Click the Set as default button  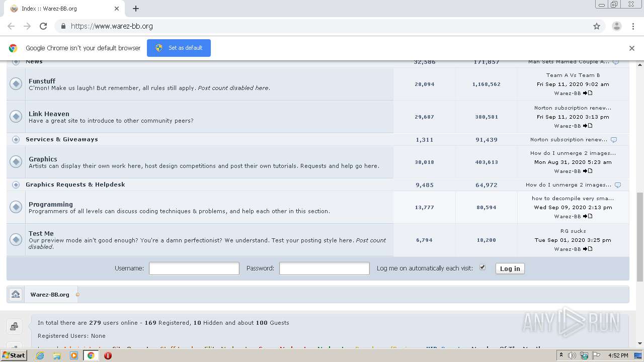click(x=179, y=48)
